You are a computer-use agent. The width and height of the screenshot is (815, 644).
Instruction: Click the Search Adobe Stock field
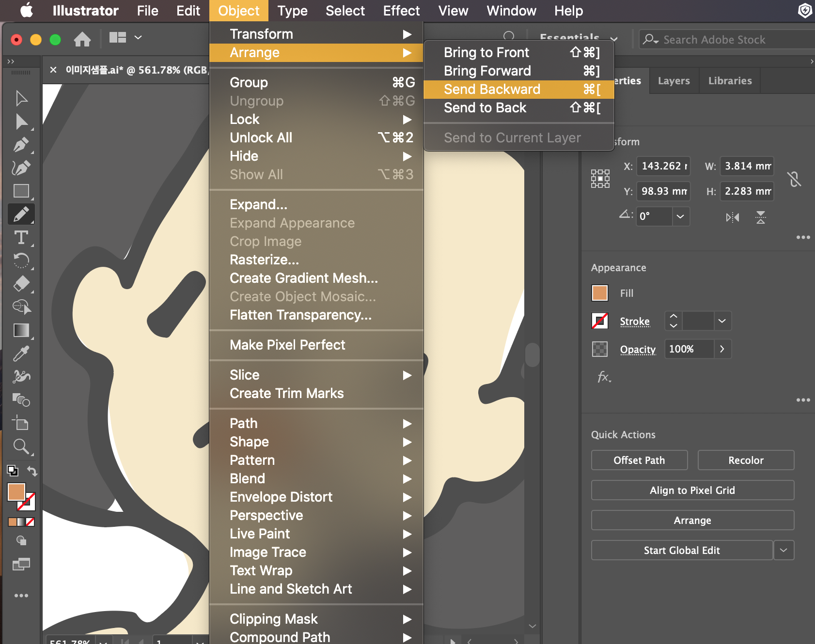click(727, 40)
